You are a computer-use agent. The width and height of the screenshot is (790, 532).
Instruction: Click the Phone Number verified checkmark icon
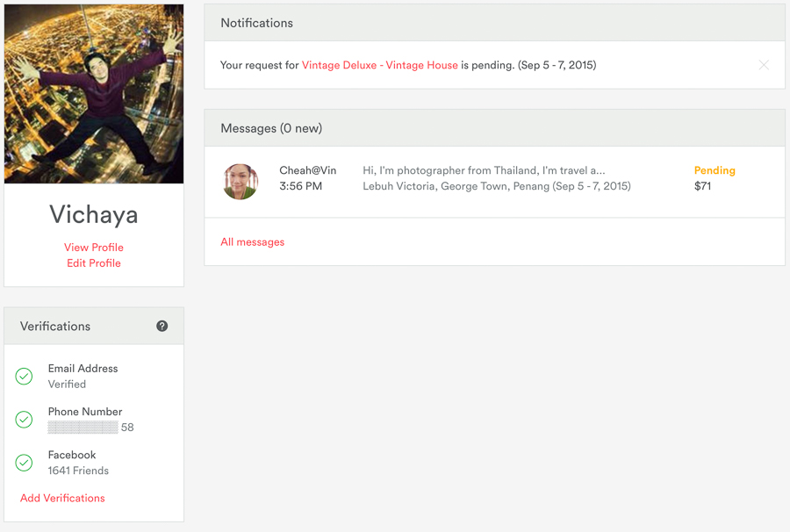click(24, 419)
